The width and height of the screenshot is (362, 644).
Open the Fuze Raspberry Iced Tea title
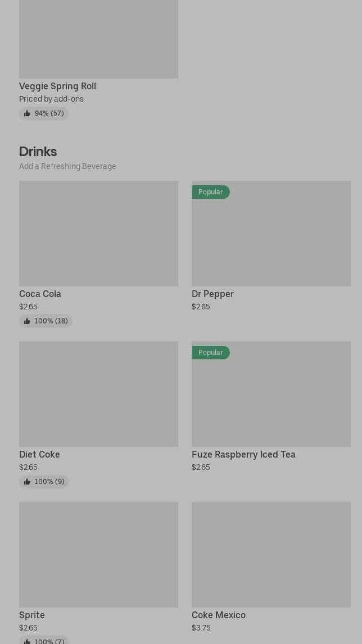pos(243,454)
